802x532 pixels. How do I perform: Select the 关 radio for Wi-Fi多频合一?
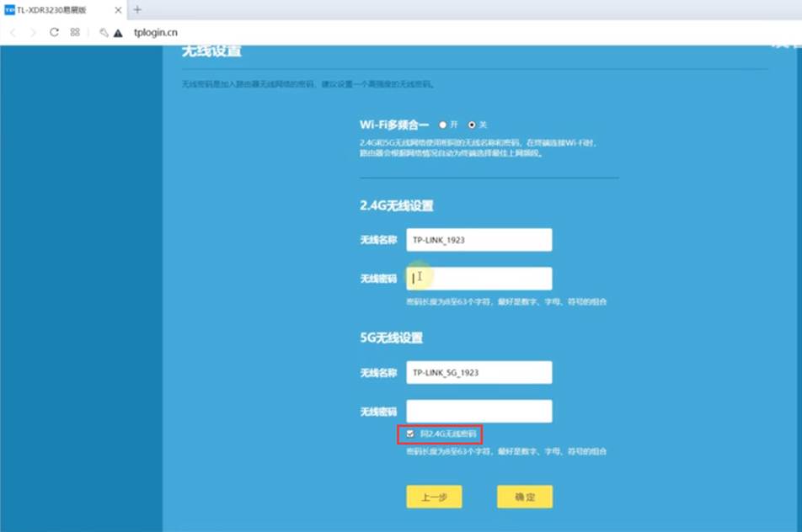click(472, 125)
